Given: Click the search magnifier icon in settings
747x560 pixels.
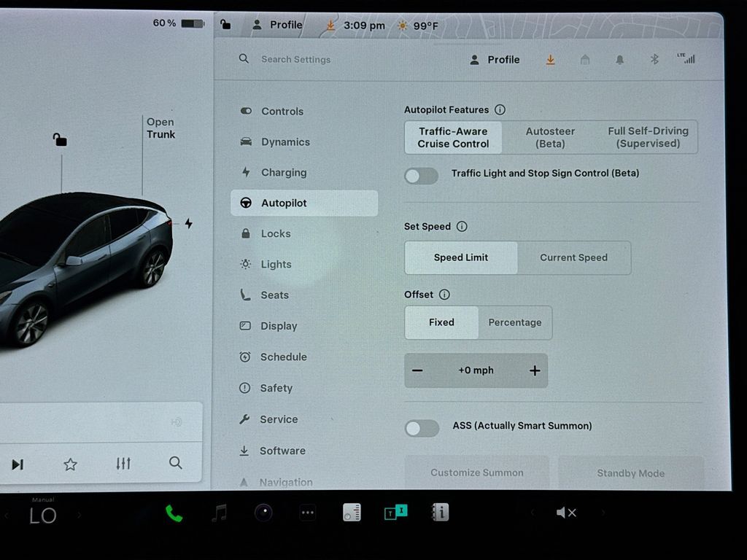Looking at the screenshot, I should [244, 58].
